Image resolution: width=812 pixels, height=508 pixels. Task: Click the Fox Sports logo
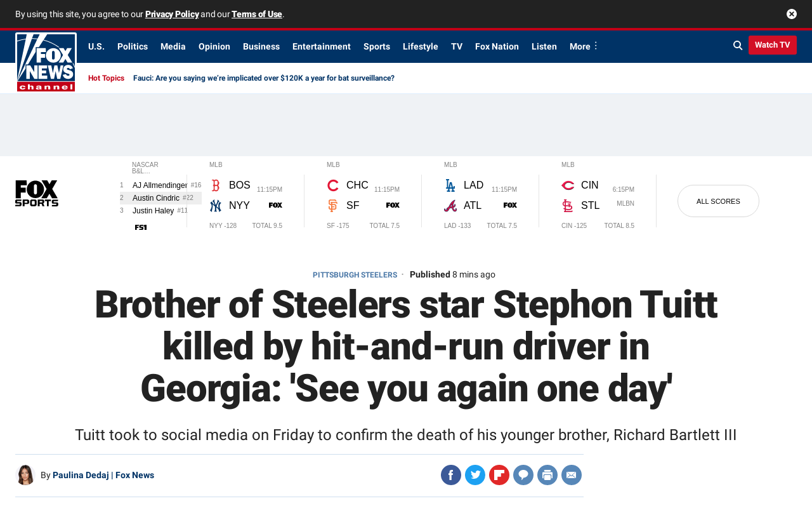(x=37, y=194)
